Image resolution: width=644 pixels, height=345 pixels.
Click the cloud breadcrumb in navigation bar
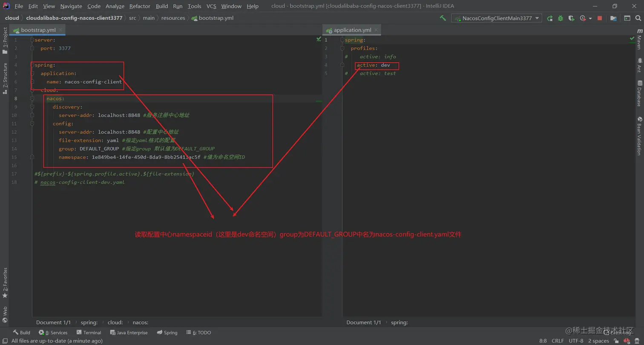(x=12, y=18)
